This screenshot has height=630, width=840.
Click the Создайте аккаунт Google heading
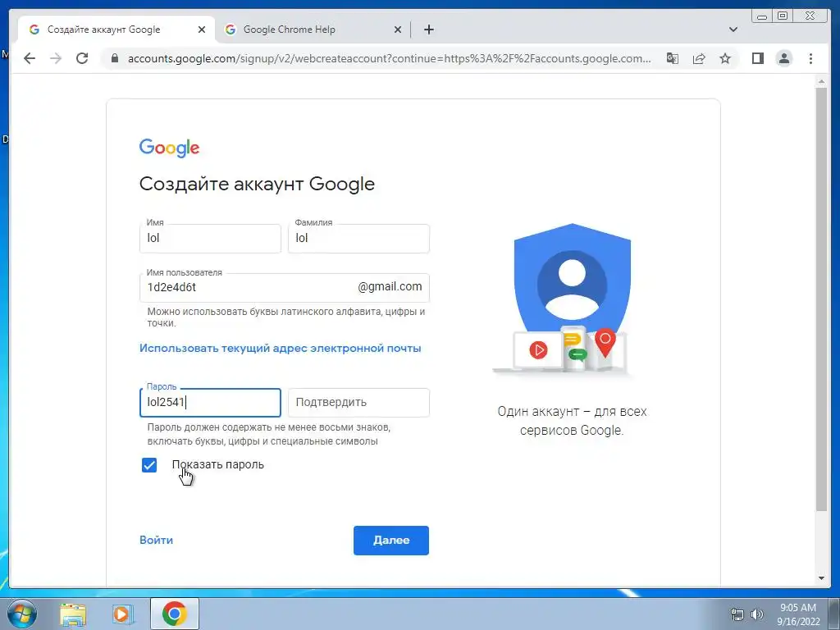[x=257, y=184]
